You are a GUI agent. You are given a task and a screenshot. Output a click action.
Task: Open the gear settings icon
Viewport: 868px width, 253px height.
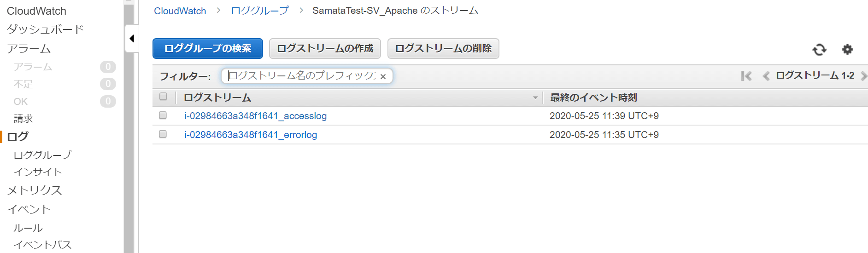pos(847,49)
